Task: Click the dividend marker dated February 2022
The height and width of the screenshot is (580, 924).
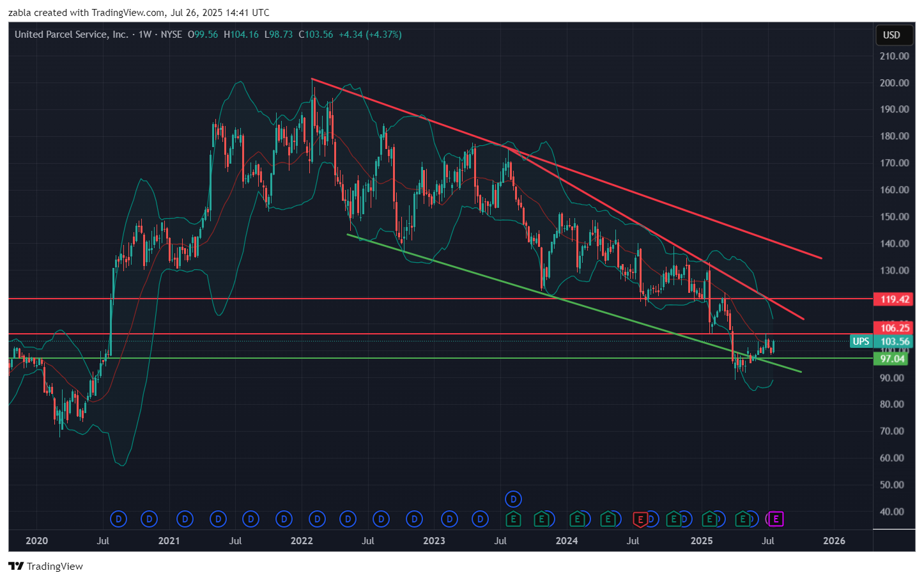Action: coord(318,519)
